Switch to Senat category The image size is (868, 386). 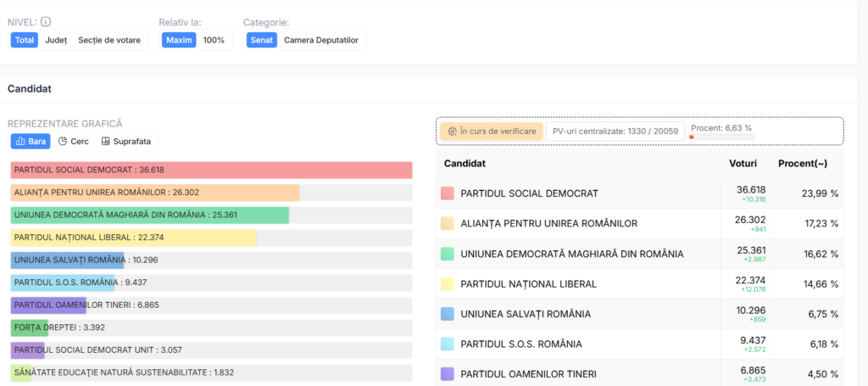click(x=262, y=40)
